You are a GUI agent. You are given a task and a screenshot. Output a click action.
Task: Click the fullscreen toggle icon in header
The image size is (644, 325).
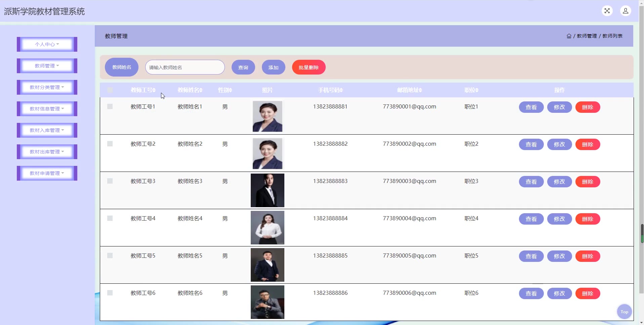pyautogui.click(x=607, y=11)
